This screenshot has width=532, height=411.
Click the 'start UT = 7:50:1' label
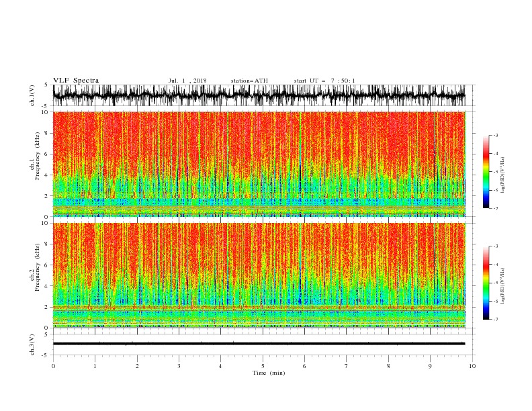(324, 81)
